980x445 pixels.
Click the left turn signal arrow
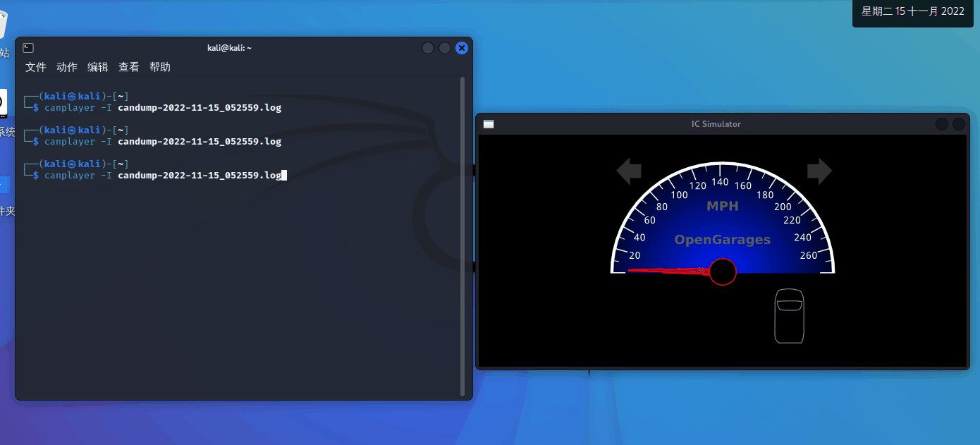click(x=629, y=171)
